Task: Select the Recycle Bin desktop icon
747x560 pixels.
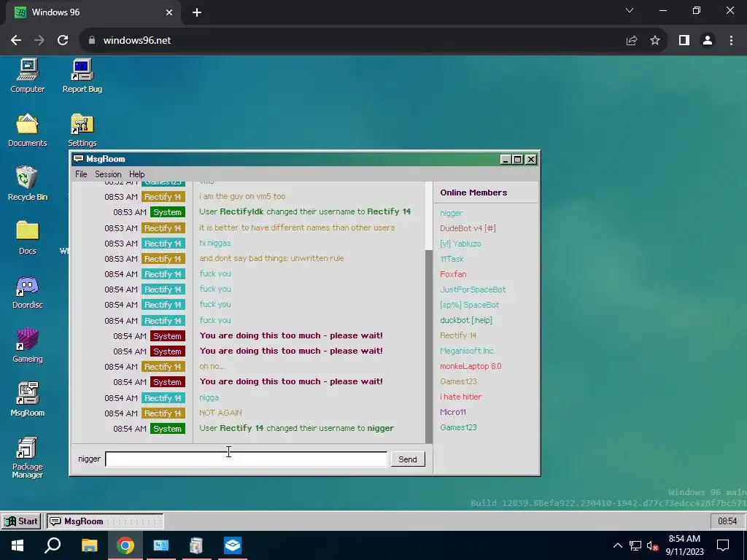Action: point(28,184)
